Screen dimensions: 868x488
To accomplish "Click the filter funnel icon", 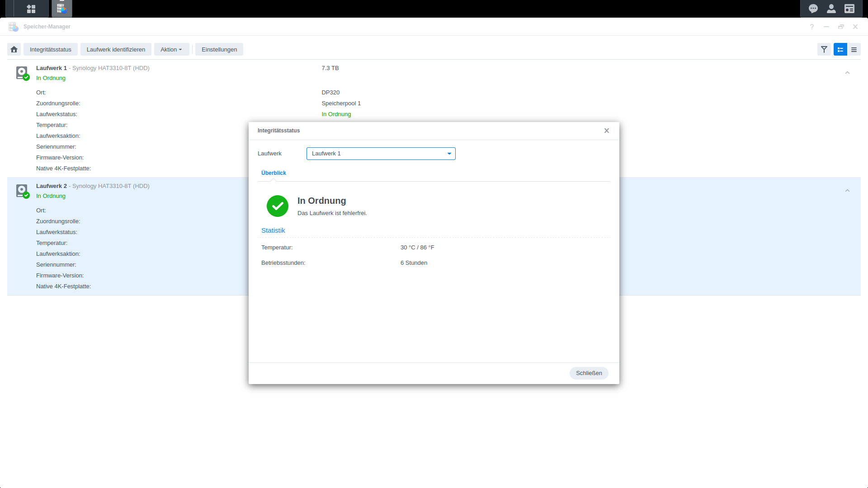I will (824, 50).
